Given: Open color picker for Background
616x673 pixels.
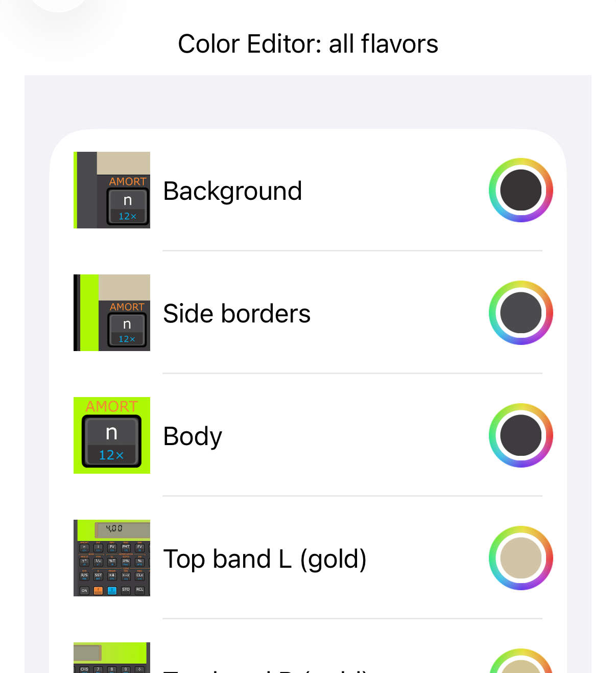Looking at the screenshot, I should pos(520,190).
